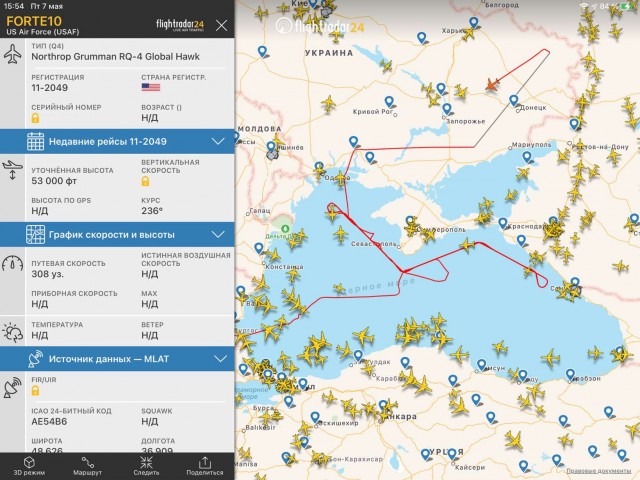Select airport pin near Харьков
640x480 pixels.
point(473,22)
